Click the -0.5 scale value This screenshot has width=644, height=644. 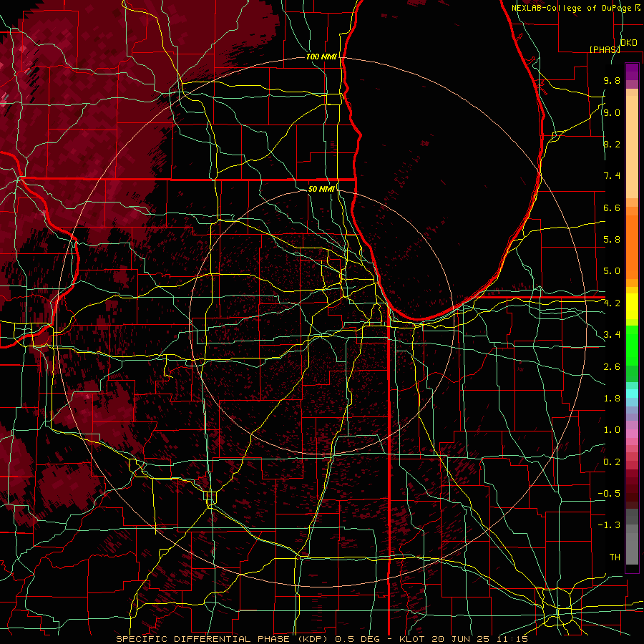coord(609,494)
